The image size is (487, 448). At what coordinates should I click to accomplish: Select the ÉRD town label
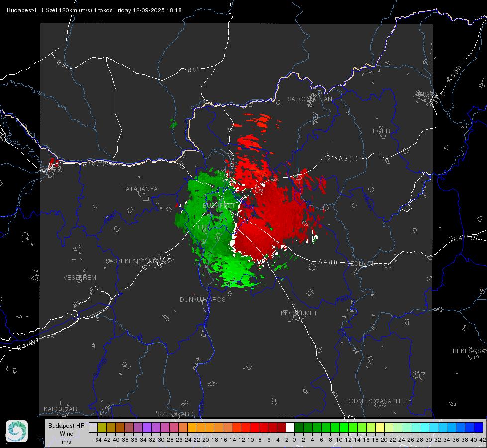(x=203, y=227)
